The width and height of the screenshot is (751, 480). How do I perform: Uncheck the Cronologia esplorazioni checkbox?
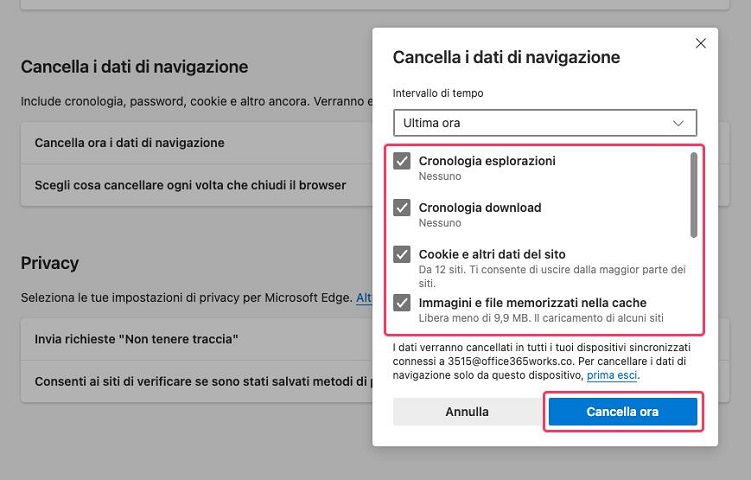(x=402, y=161)
